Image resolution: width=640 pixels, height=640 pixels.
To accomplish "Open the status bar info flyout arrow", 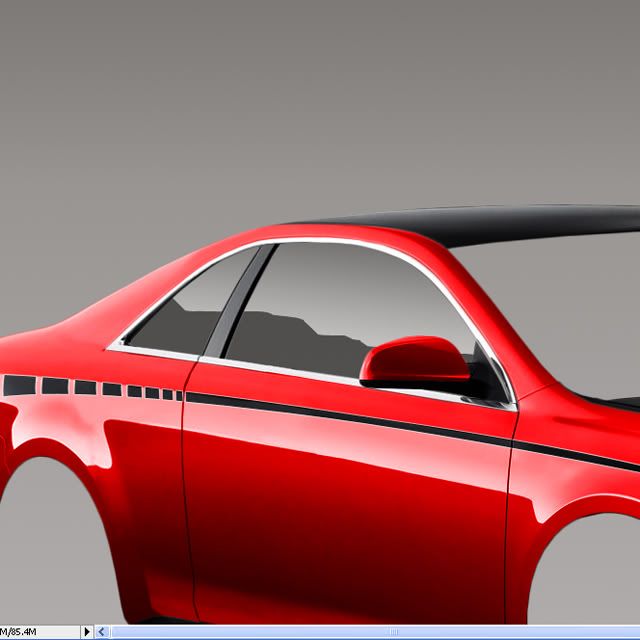I will click(x=87, y=632).
